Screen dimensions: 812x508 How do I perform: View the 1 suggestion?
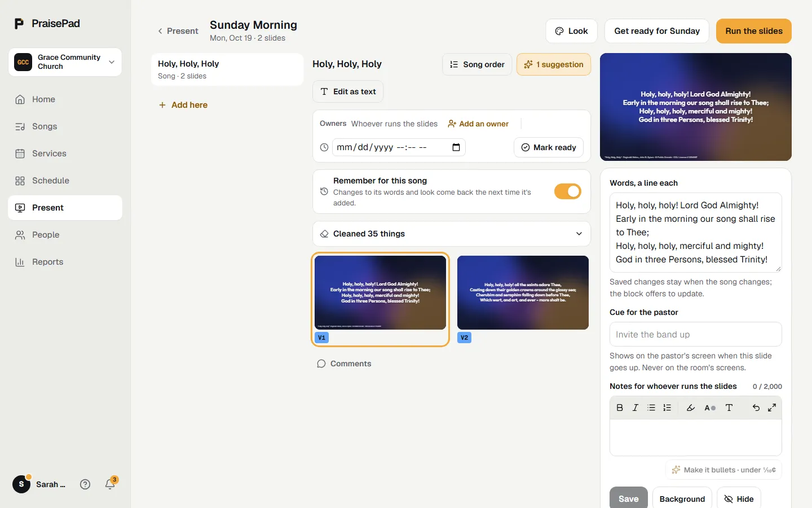click(554, 64)
